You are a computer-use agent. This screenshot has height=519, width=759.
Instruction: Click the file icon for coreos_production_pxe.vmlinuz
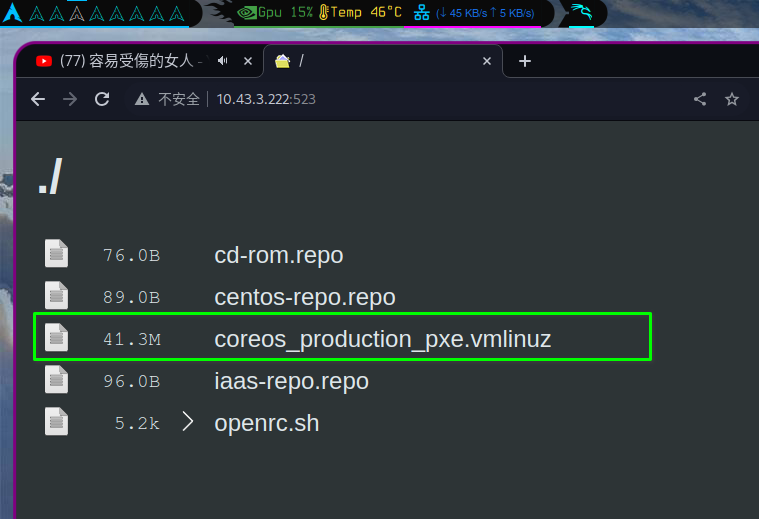(57, 337)
